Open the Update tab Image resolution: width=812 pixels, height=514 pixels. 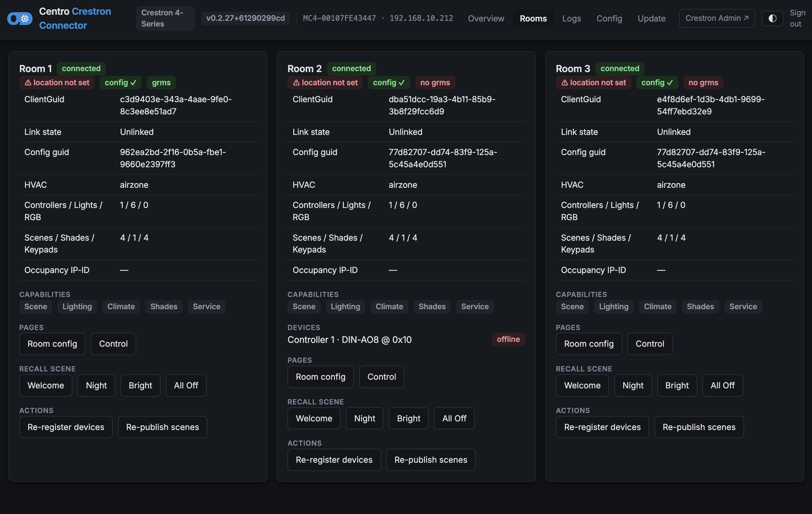click(651, 18)
